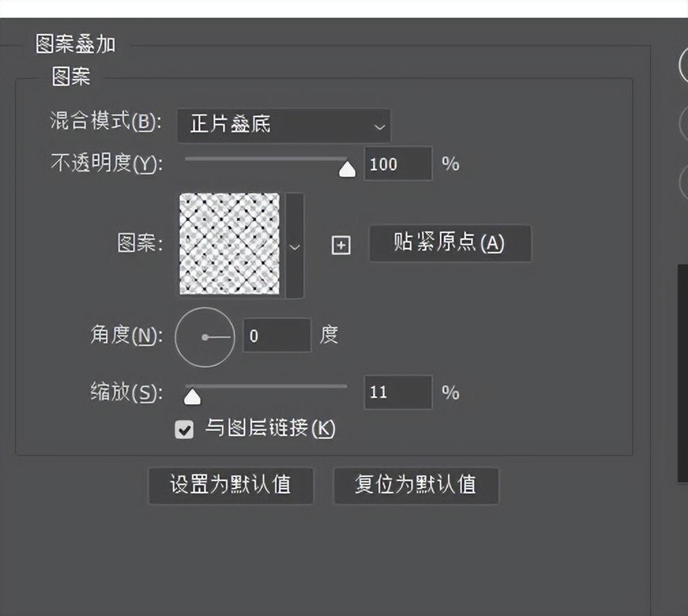Click the 不透明度 slider handle

(x=347, y=169)
